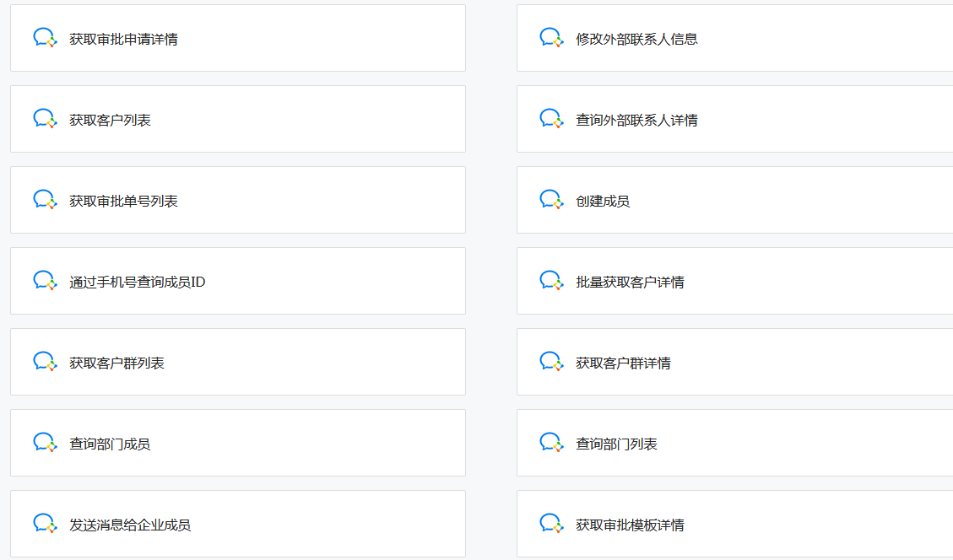Click the WeCom icon beside 获取客户列表
This screenshot has height=560, width=953.
[x=45, y=118]
